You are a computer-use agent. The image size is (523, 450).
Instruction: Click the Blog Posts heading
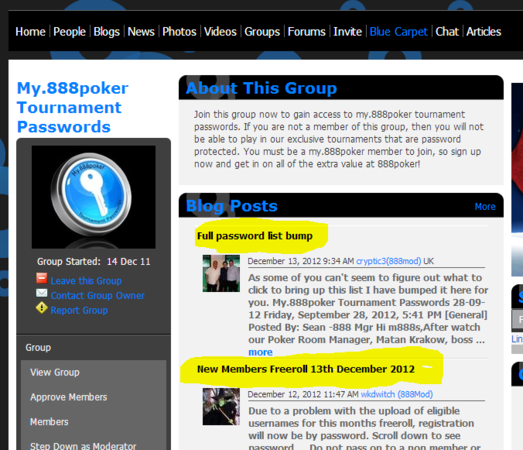pos(231,206)
